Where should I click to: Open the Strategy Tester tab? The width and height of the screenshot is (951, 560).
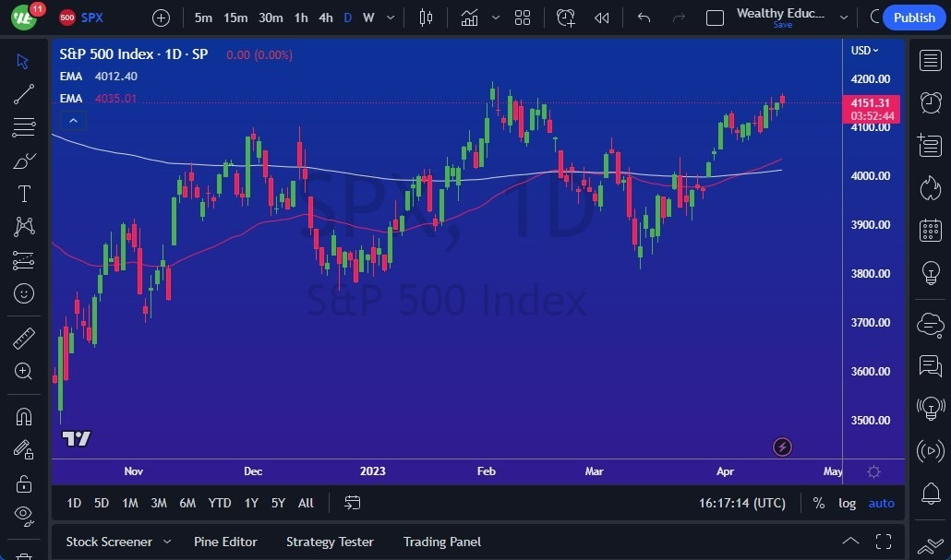coord(330,542)
